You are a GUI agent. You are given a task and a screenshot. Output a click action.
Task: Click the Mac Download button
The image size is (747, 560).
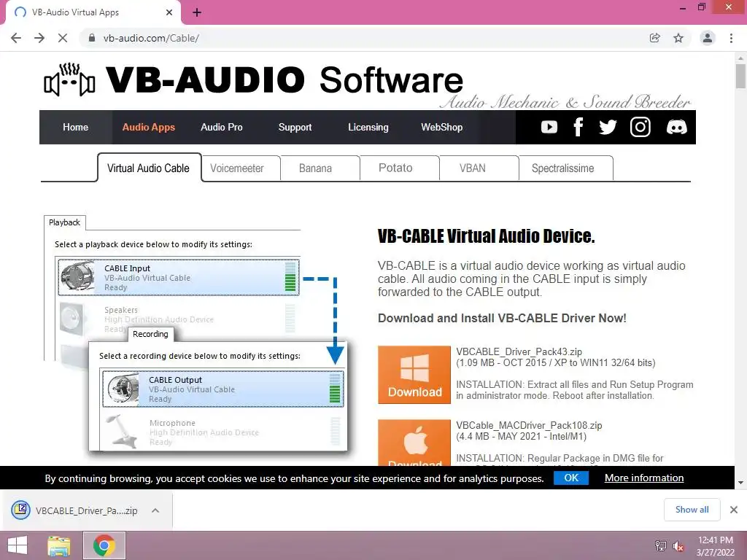click(414, 443)
